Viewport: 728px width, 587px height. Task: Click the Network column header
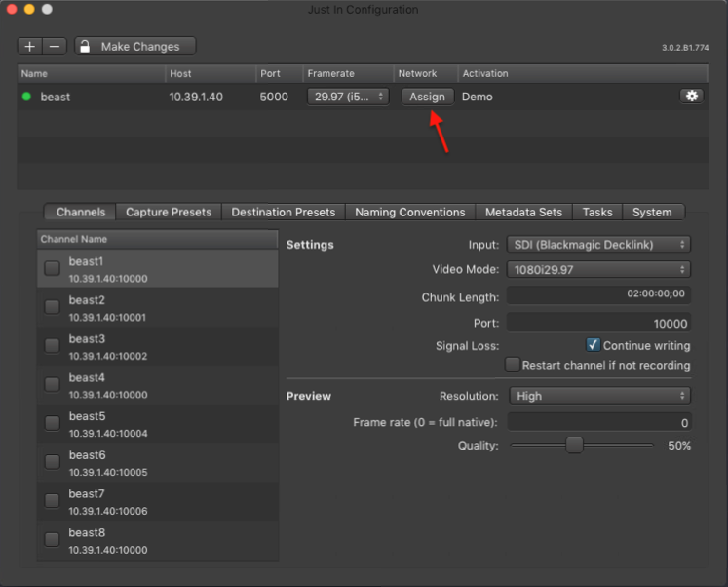[426, 73]
